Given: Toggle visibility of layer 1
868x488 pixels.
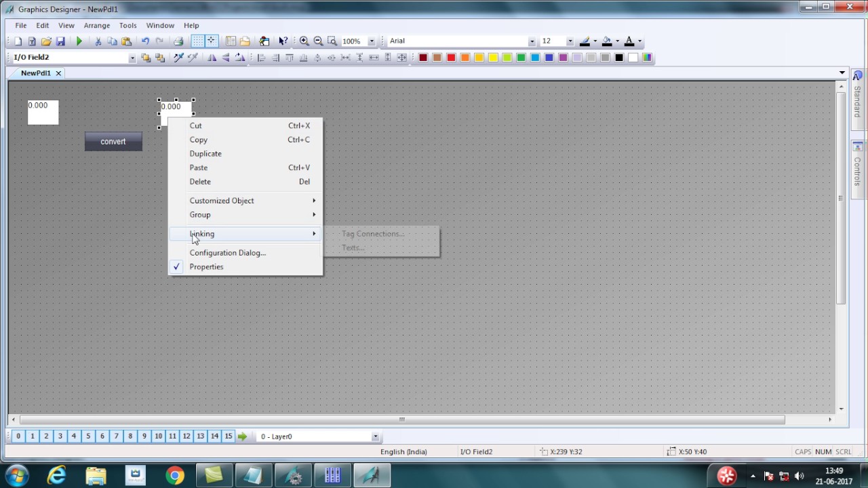Looking at the screenshot, I should (x=32, y=436).
